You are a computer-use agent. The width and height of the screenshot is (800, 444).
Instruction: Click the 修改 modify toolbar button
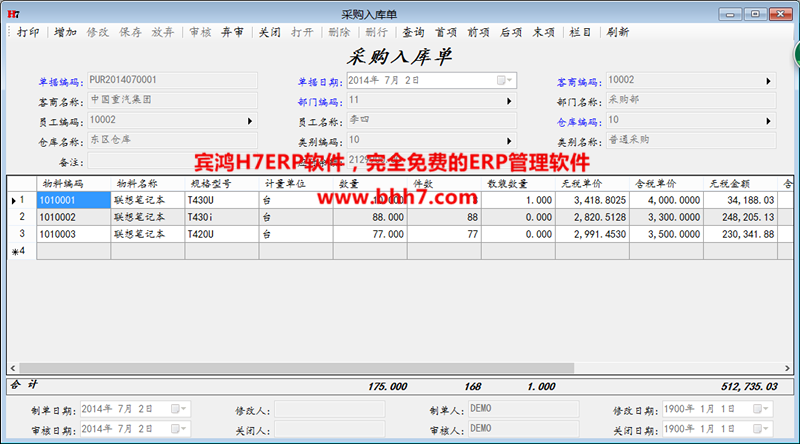pos(97,32)
